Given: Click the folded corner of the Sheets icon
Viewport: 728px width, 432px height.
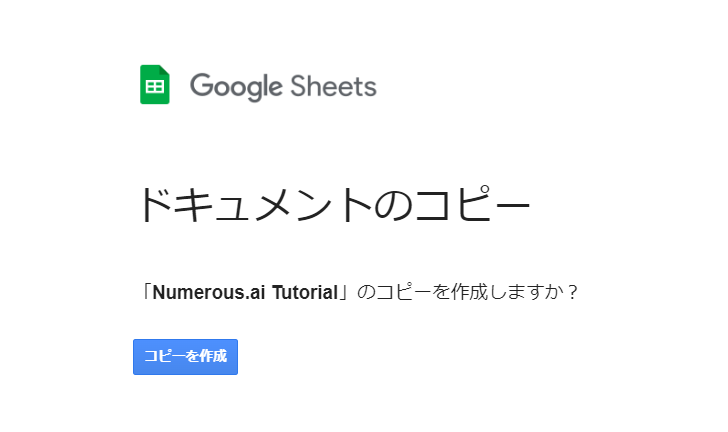Looking at the screenshot, I should tap(165, 70).
